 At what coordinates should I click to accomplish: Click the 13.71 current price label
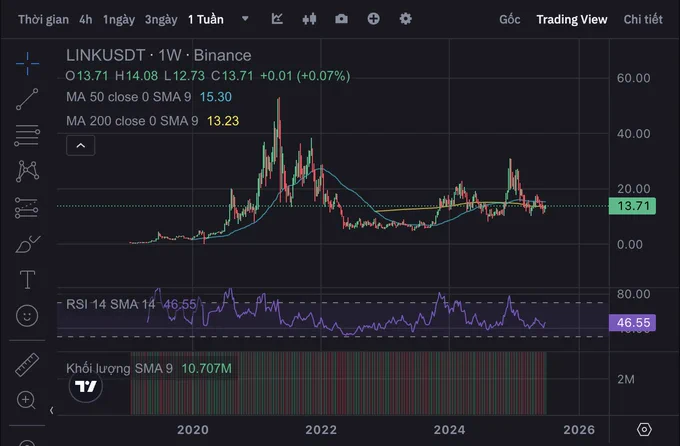[632, 206]
